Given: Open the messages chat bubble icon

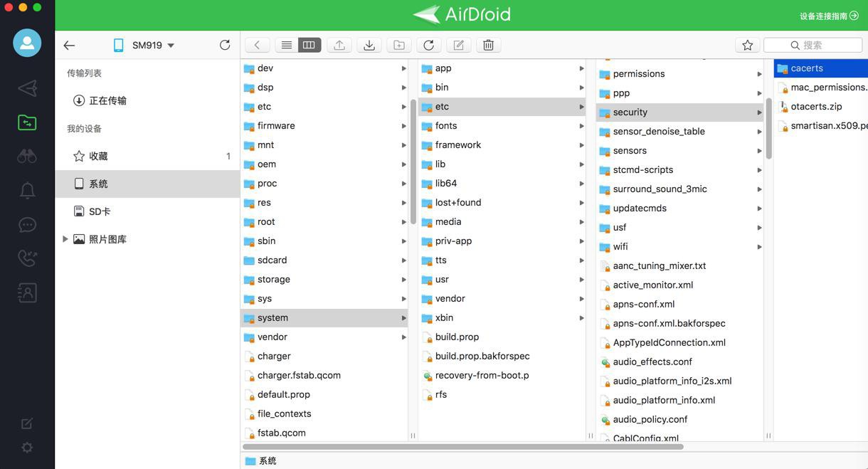Looking at the screenshot, I should [x=27, y=224].
